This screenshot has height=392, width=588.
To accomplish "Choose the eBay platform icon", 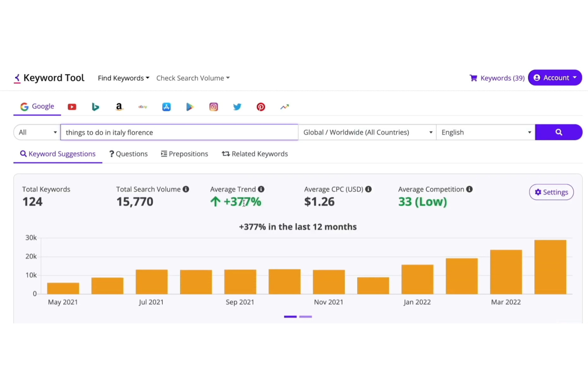I will coord(143,106).
